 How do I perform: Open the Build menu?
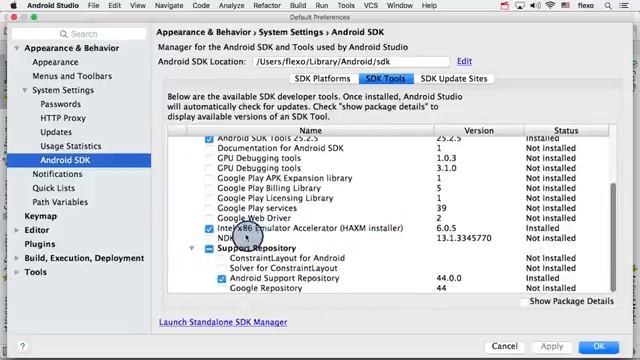(298, 5)
